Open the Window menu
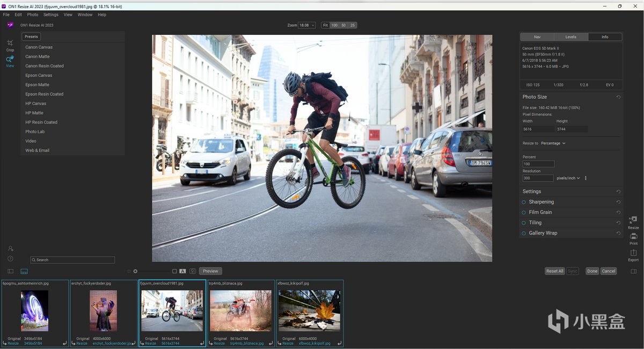The height and width of the screenshot is (349, 644). [x=85, y=14]
